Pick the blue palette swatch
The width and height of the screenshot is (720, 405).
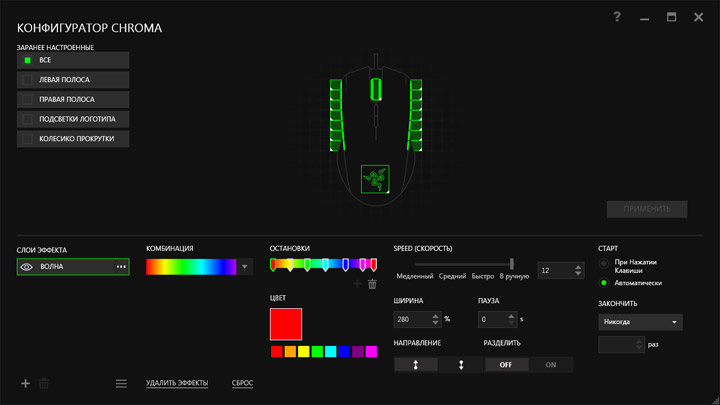click(344, 352)
